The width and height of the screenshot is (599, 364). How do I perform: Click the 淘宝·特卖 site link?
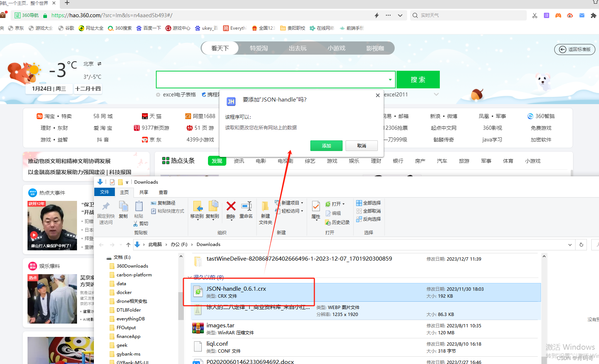54,116
